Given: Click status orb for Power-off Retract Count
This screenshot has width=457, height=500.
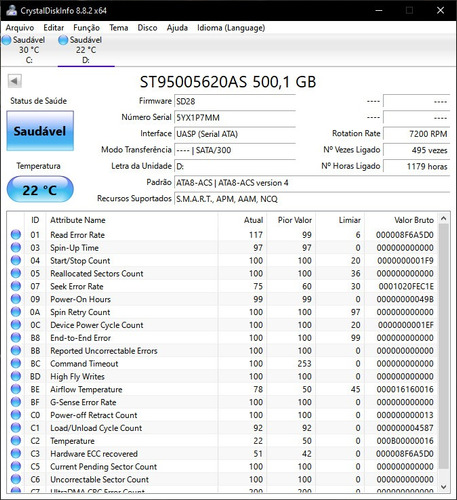Looking at the screenshot, I should 16,415.
